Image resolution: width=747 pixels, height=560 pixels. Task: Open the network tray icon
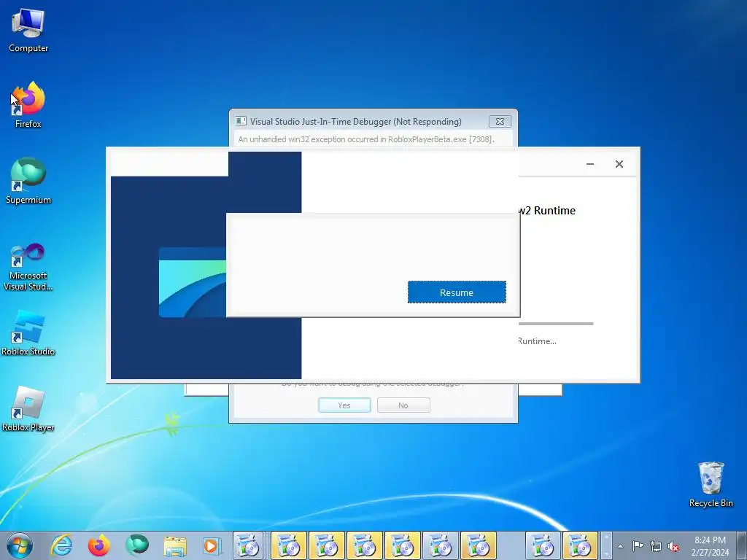[x=656, y=546]
